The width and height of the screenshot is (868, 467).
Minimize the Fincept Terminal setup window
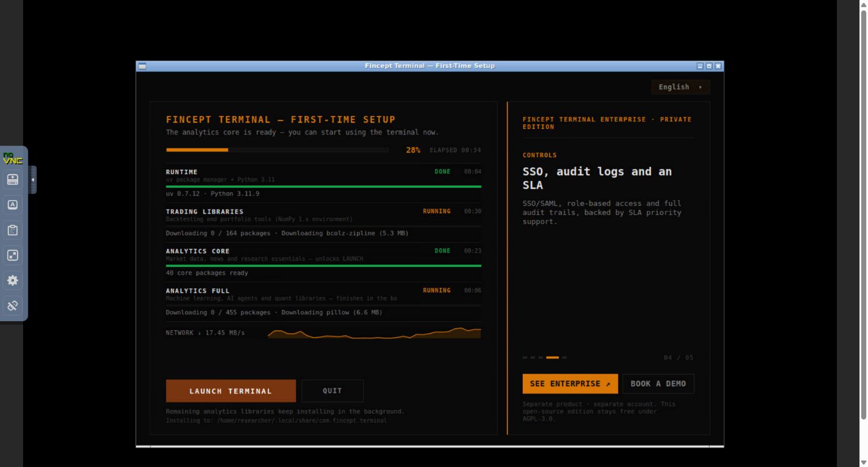(x=700, y=66)
